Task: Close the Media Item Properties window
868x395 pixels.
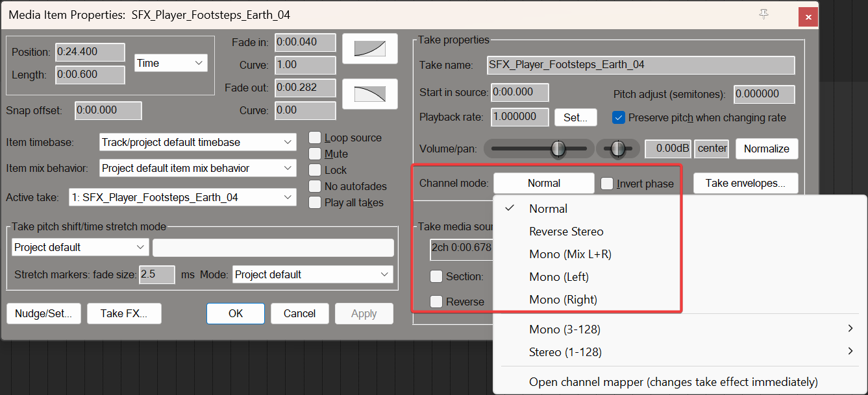Action: pos(808,18)
